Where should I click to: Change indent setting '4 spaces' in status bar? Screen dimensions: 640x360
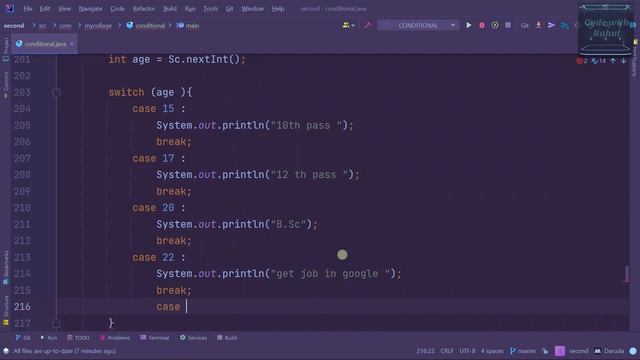[492, 351]
